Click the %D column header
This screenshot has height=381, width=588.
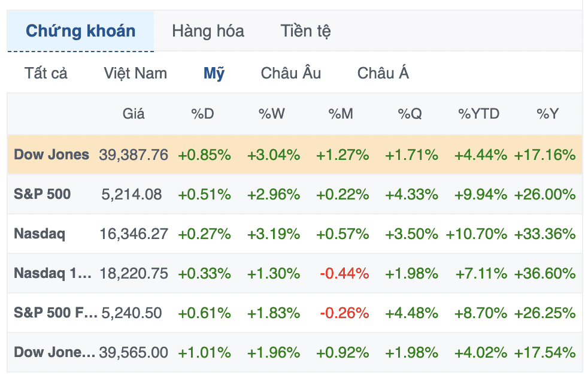tap(202, 114)
